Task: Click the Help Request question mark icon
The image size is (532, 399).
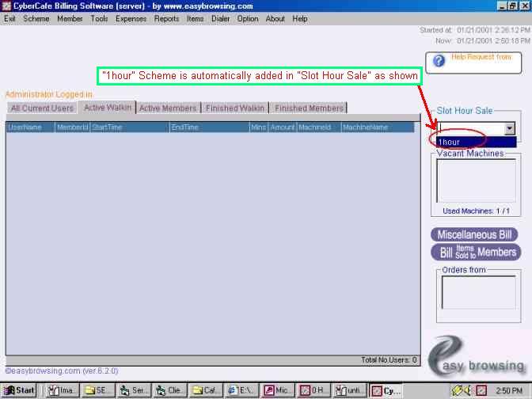Action: pos(439,61)
